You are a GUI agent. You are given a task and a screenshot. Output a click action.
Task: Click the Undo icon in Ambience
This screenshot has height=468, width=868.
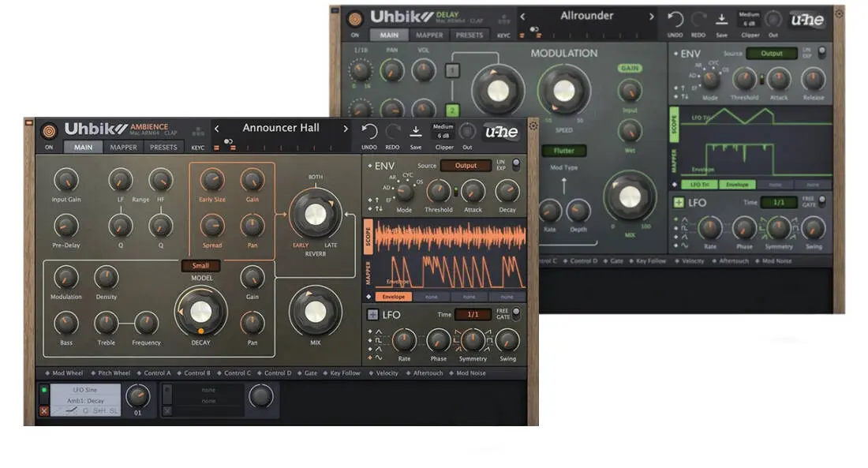click(369, 130)
